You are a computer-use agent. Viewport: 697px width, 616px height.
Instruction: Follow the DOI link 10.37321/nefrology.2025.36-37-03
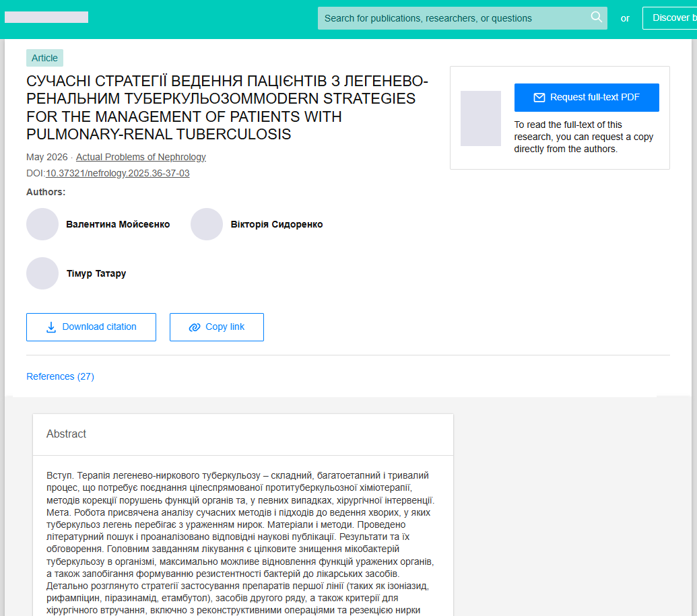point(117,173)
